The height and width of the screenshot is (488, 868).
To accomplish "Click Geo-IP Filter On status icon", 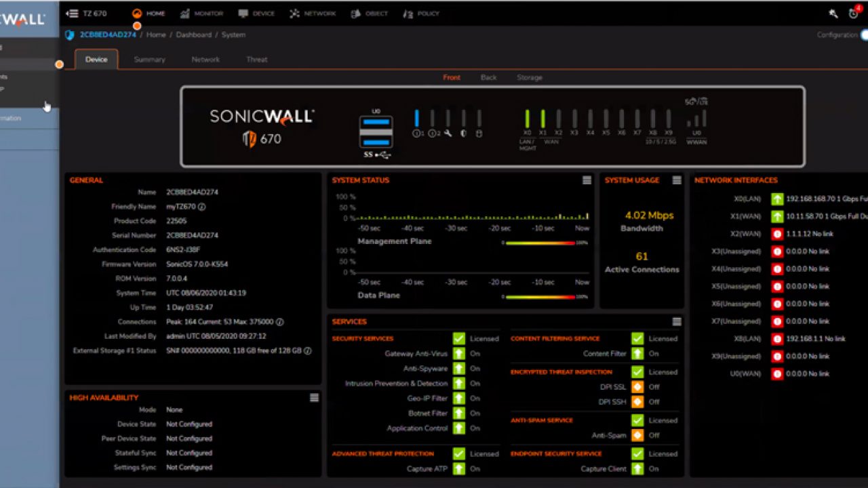I will (459, 399).
